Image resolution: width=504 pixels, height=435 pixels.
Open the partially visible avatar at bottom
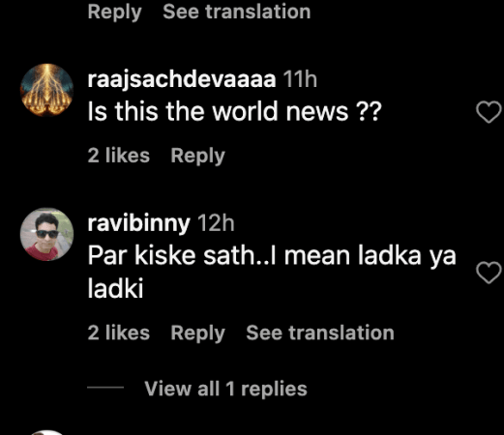point(47,432)
